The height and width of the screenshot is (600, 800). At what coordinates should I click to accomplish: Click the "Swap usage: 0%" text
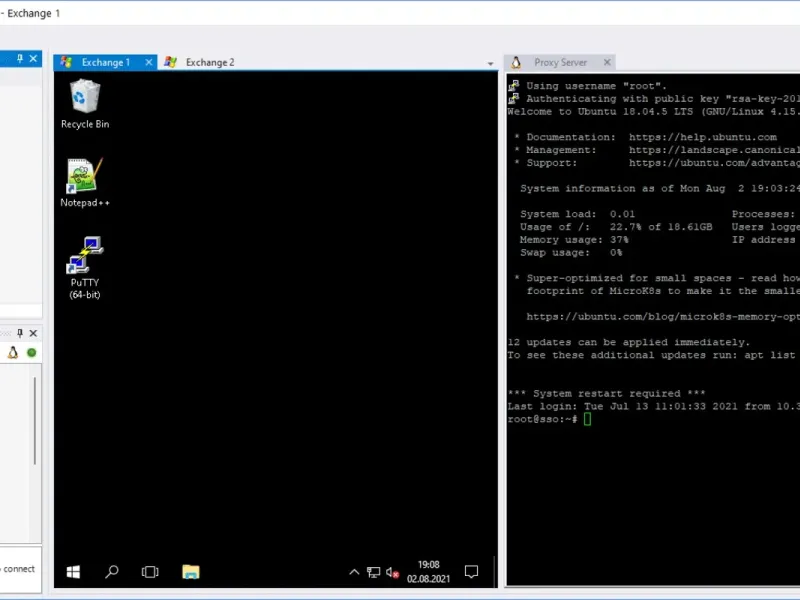[571, 253]
